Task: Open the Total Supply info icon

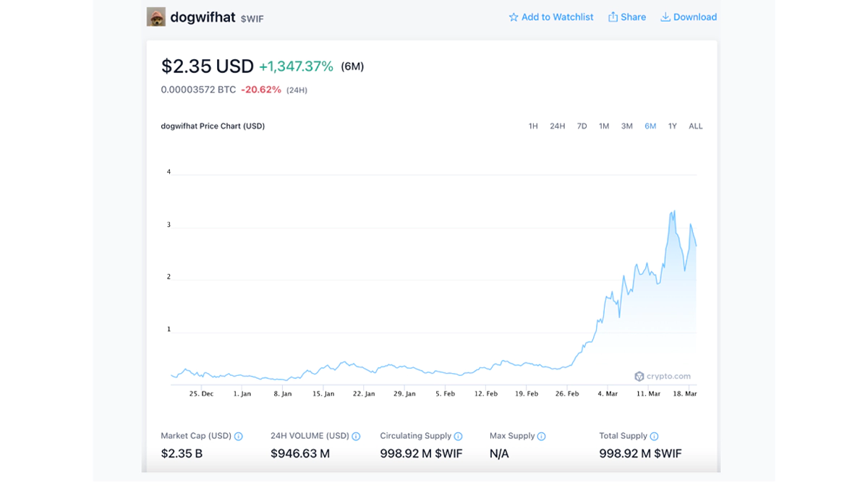Action: click(654, 437)
